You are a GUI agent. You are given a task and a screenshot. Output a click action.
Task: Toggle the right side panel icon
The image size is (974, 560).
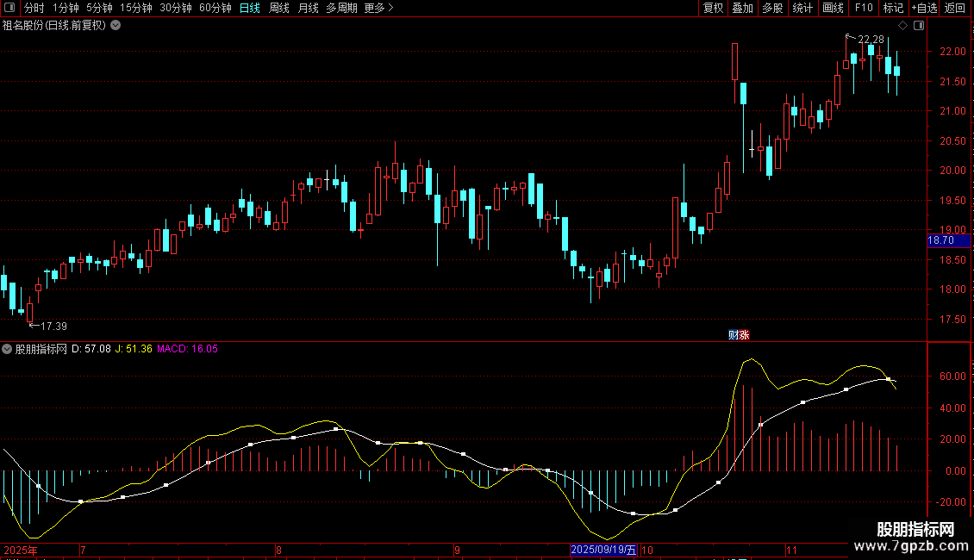(x=919, y=26)
